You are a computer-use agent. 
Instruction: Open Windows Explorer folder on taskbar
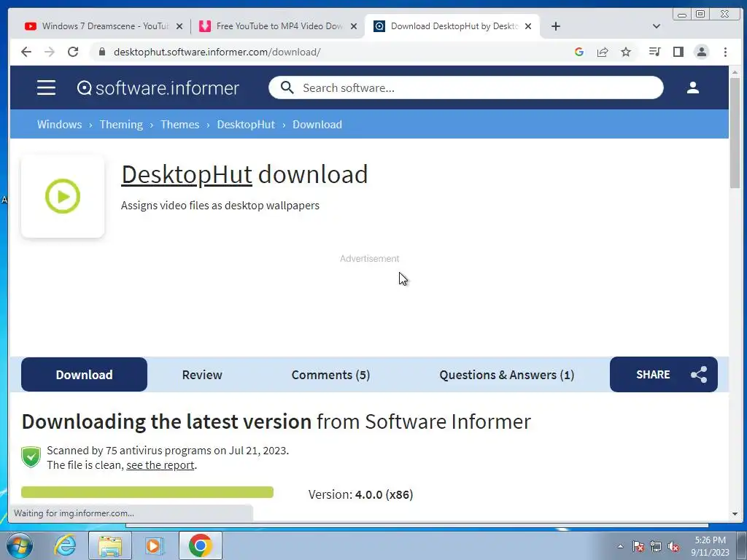110,546
